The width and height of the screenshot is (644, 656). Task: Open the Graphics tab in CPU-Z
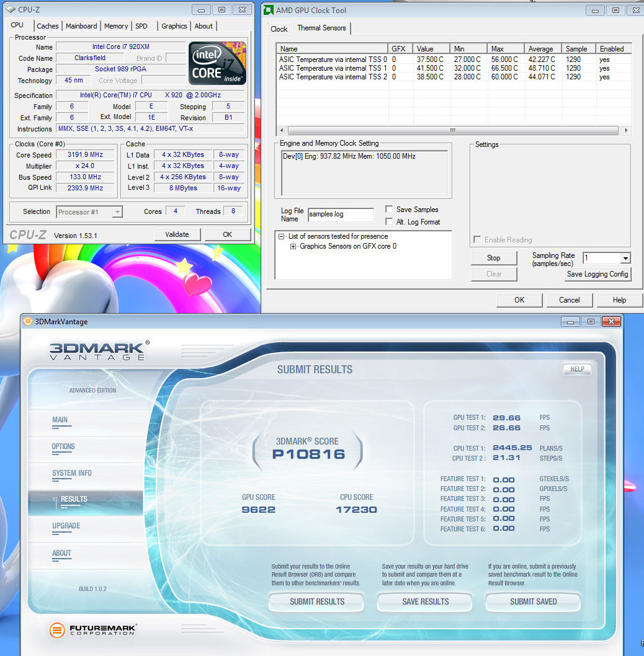point(174,26)
